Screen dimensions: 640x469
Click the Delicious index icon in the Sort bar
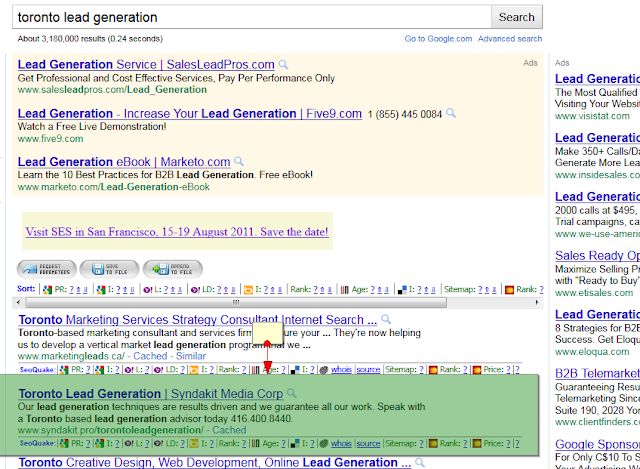(x=402, y=290)
